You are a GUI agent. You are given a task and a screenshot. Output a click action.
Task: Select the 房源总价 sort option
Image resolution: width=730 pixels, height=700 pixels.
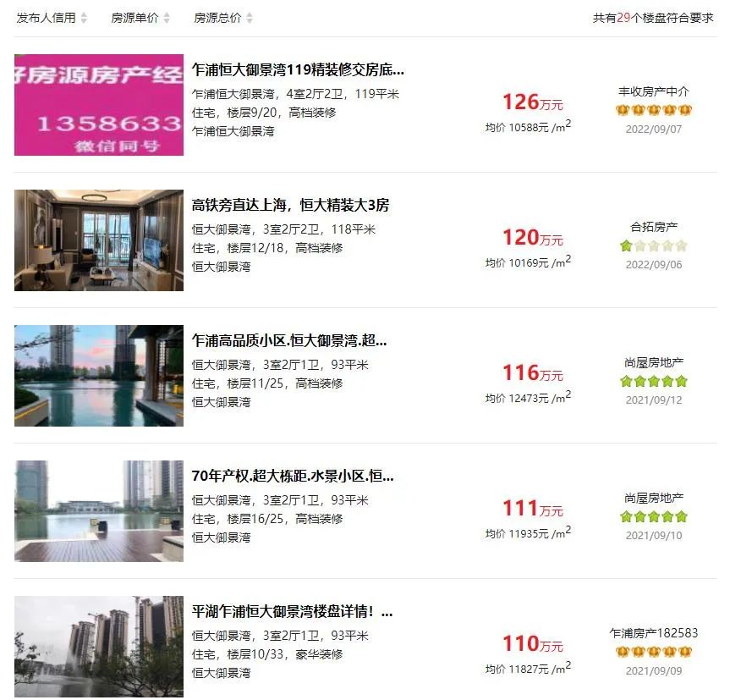[x=217, y=18]
